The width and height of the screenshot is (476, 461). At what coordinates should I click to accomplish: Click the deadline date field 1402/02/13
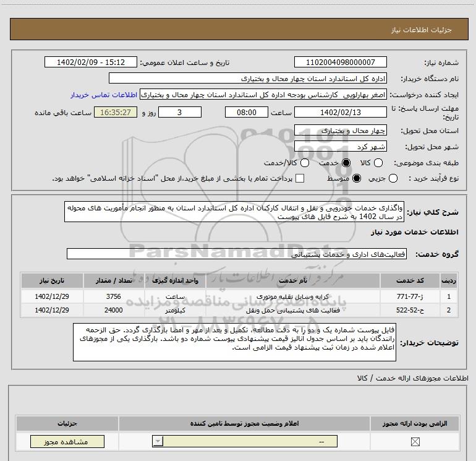tap(340, 112)
